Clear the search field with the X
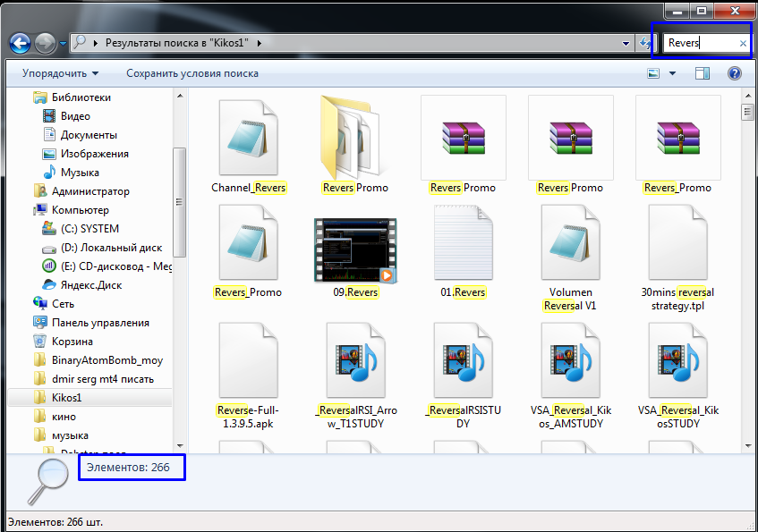The width and height of the screenshot is (758, 532). (743, 43)
